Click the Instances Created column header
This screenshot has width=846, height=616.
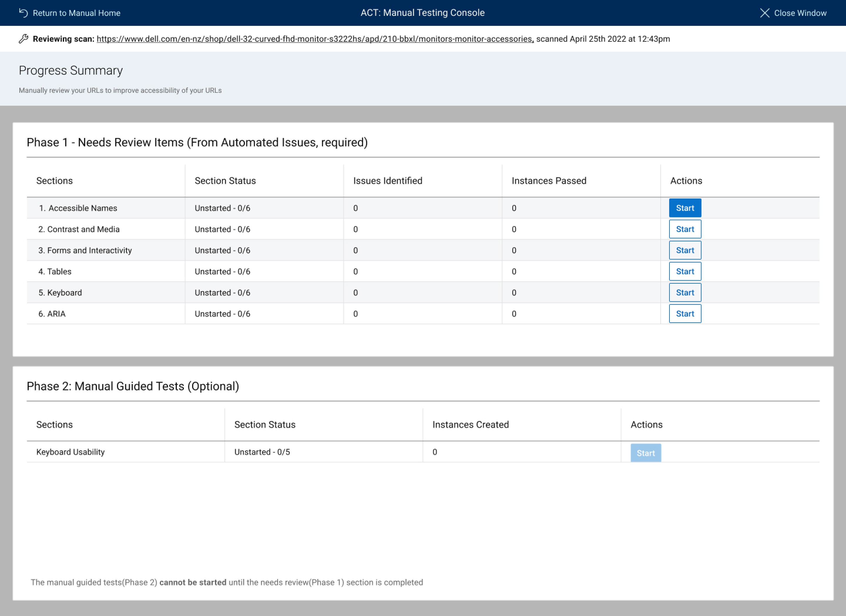[470, 425]
